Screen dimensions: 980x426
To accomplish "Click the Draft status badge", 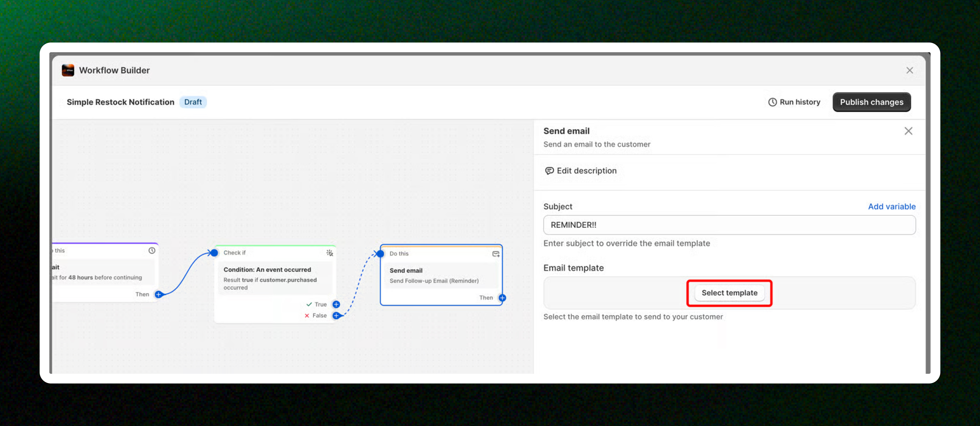I will coord(193,102).
